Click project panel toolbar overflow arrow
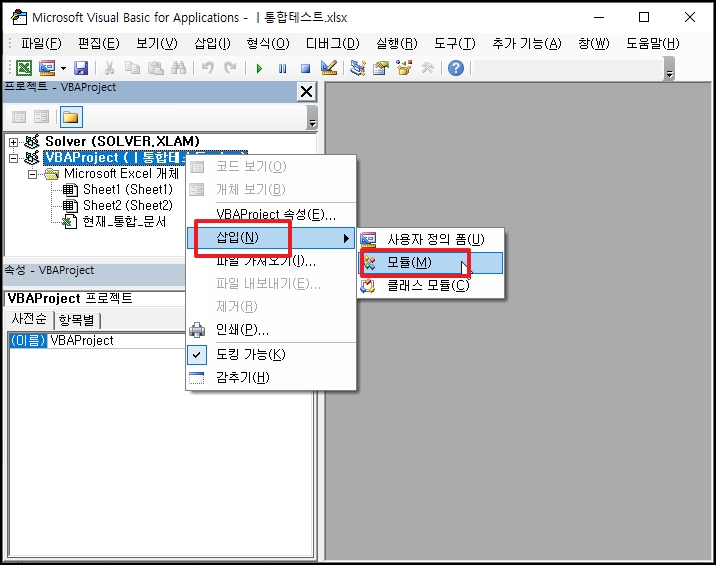This screenshot has height=565, width=716. [312, 118]
